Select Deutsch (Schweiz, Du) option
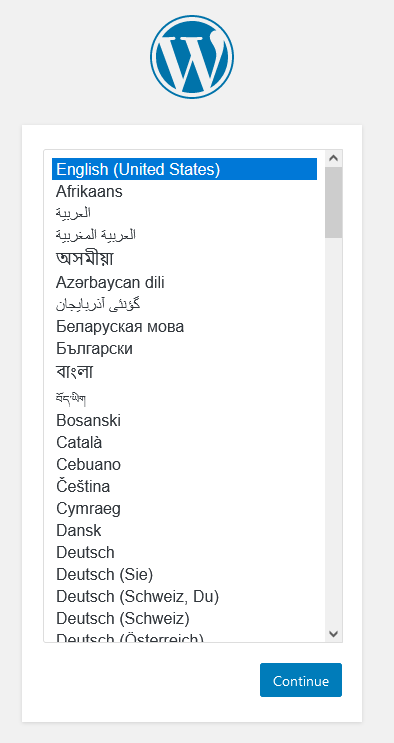This screenshot has width=394, height=743. 184,597
